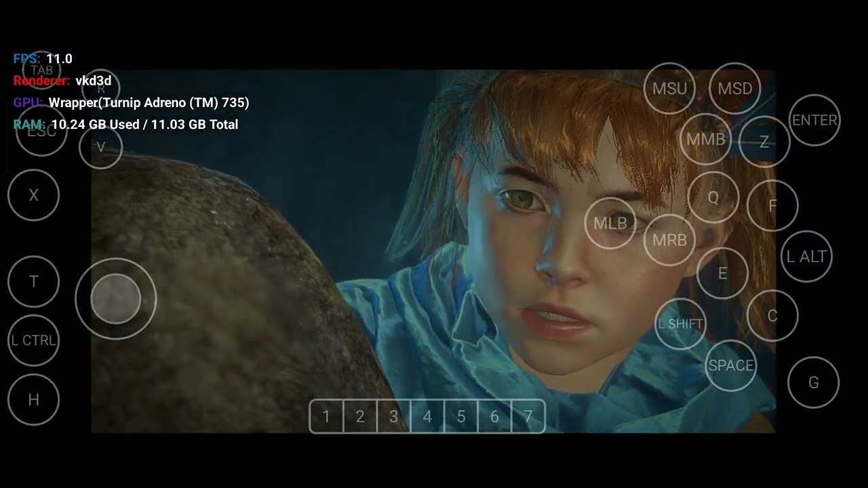Tap the R on-screen key
Image resolution: width=868 pixels, height=488 pixels.
point(100,88)
